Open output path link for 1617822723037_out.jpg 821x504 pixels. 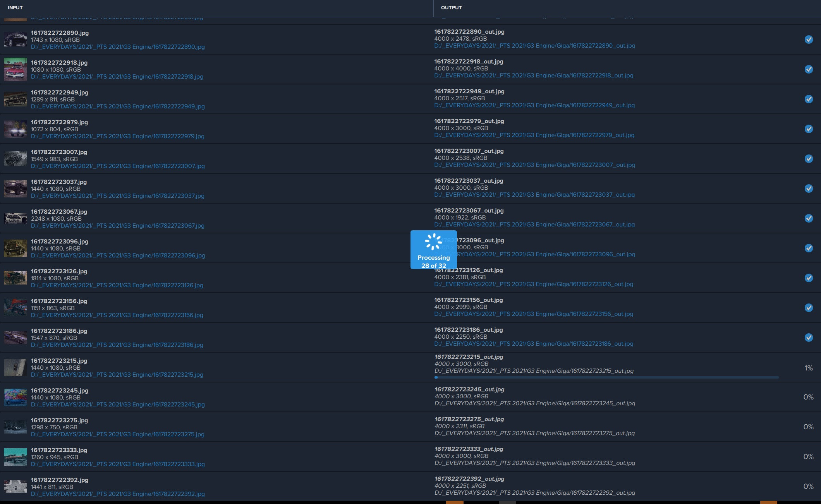534,195
